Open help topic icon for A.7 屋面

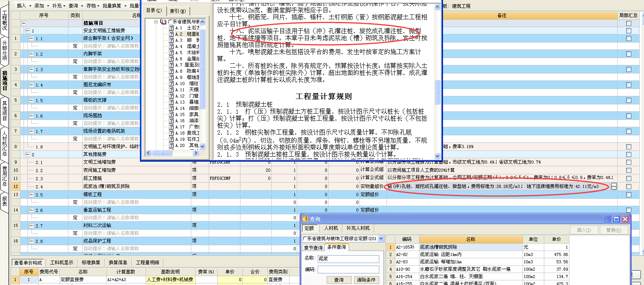point(171,65)
